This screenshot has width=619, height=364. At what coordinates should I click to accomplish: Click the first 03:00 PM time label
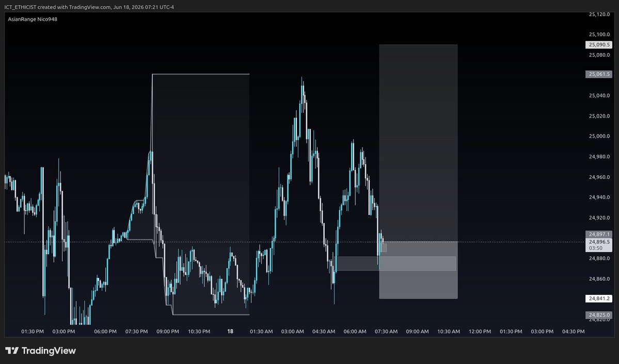[x=64, y=332]
